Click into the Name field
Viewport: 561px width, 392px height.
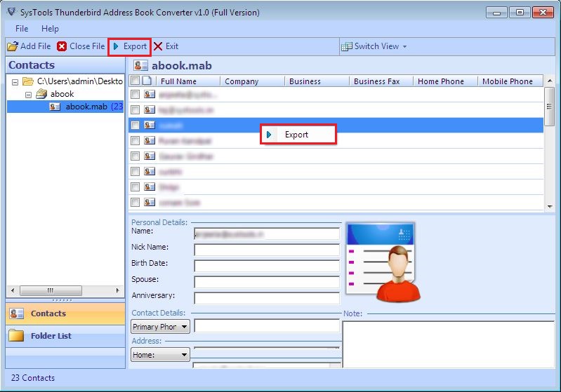click(x=267, y=234)
